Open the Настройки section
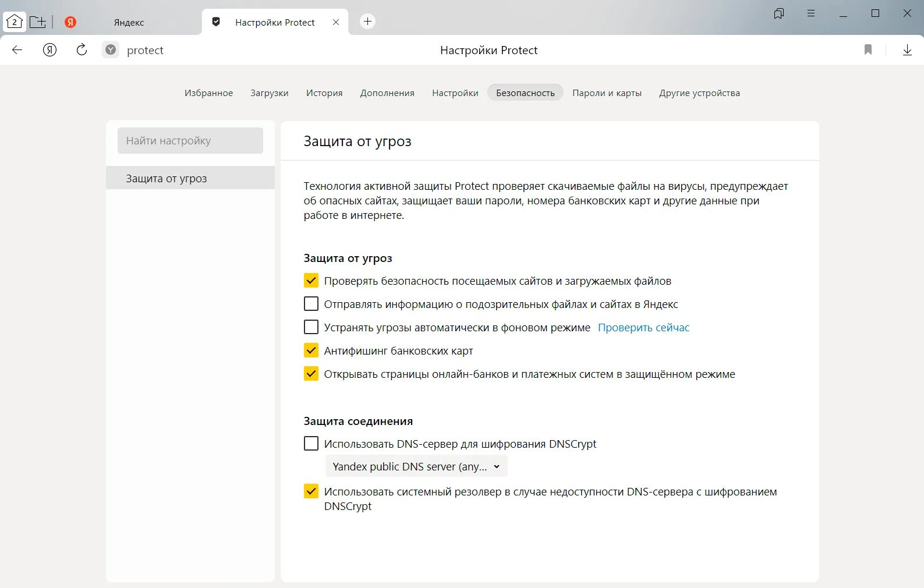 (455, 93)
